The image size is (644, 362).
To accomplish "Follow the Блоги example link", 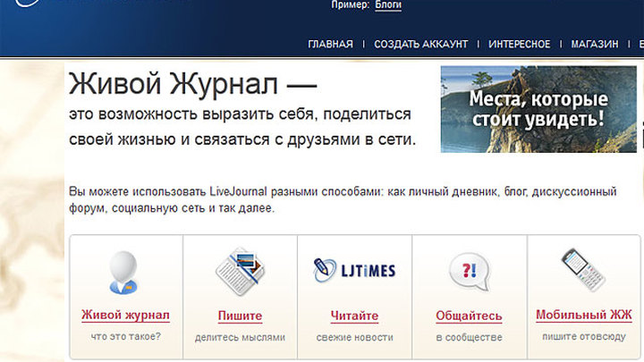I will (x=388, y=5).
